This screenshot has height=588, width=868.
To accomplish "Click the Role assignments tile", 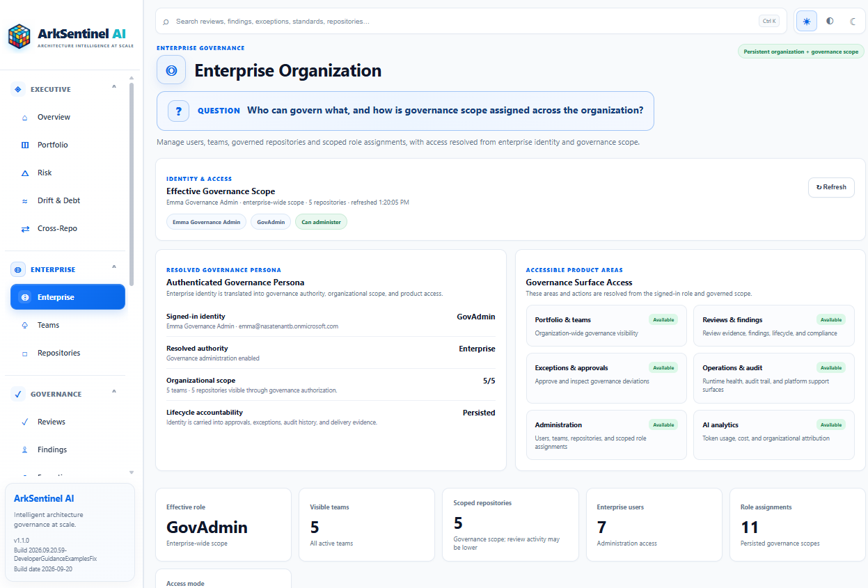I will click(x=798, y=525).
